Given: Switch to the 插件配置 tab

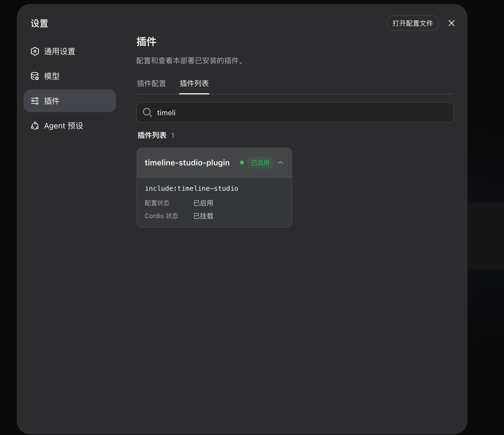Looking at the screenshot, I should pyautogui.click(x=151, y=83).
